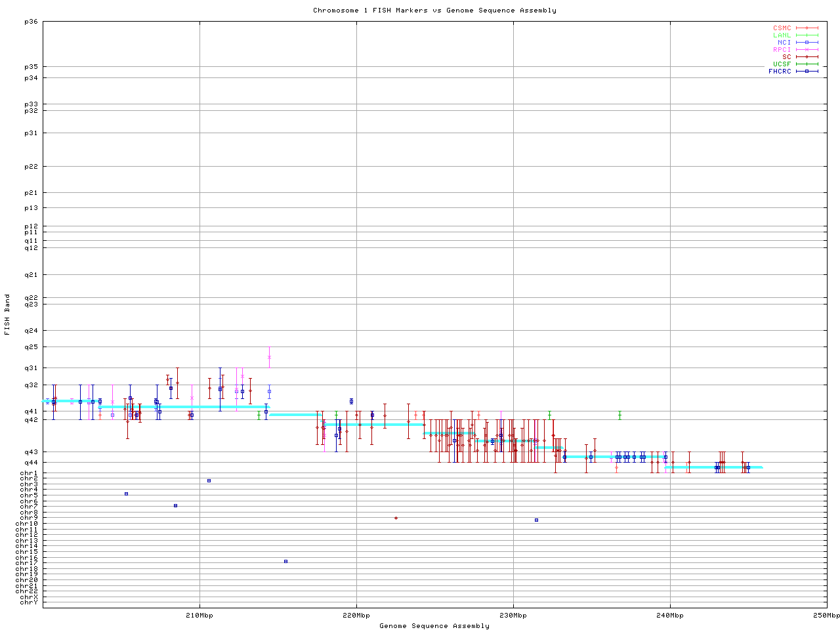Click the SC legend diamond marker

pyautogui.click(x=807, y=57)
